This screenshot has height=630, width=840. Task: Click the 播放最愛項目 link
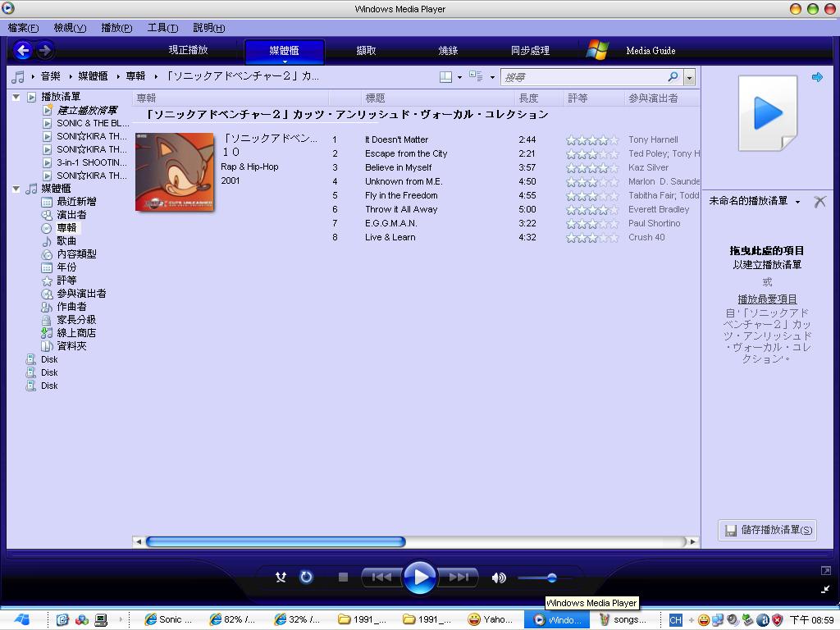pos(767,299)
